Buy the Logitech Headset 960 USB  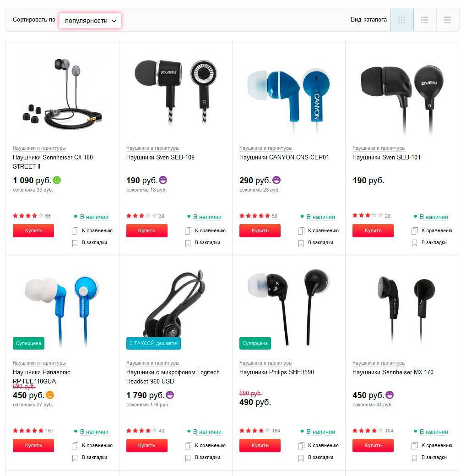[146, 446]
